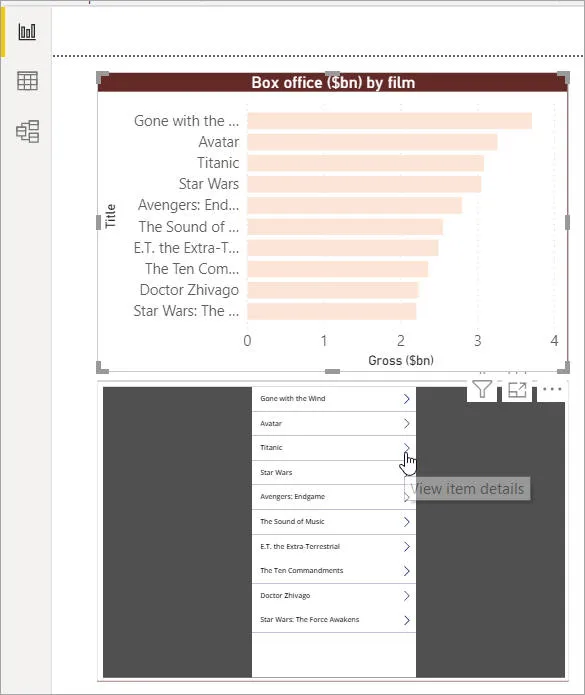Open More options ellipsis on visual
585x695 pixels.
(552, 389)
